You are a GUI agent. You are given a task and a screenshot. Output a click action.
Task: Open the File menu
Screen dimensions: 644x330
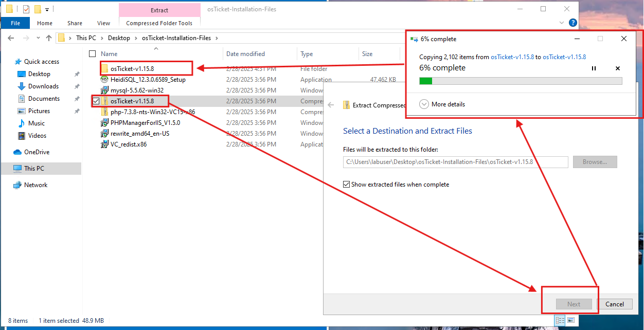click(x=15, y=23)
